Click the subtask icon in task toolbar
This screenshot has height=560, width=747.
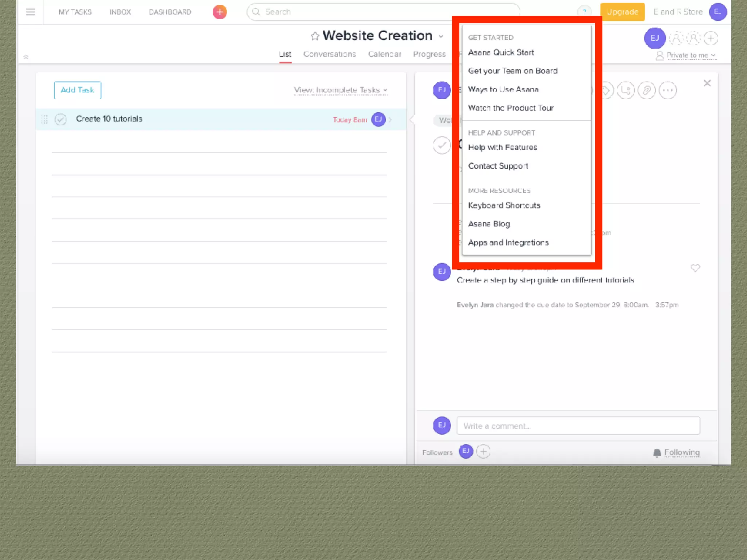626,90
